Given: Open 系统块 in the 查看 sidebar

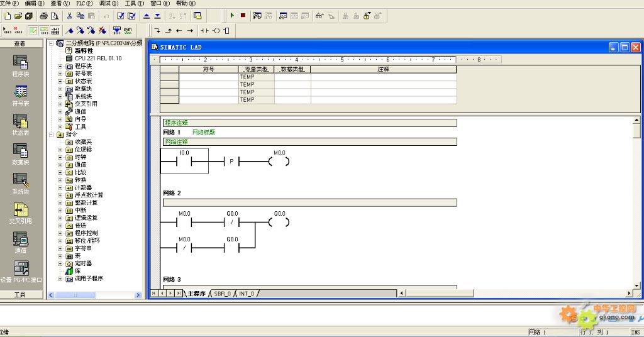Looking at the screenshot, I should click(20, 184).
